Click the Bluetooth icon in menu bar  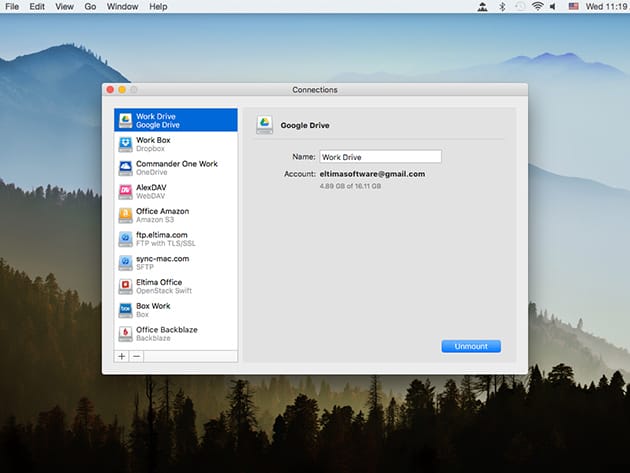click(502, 7)
